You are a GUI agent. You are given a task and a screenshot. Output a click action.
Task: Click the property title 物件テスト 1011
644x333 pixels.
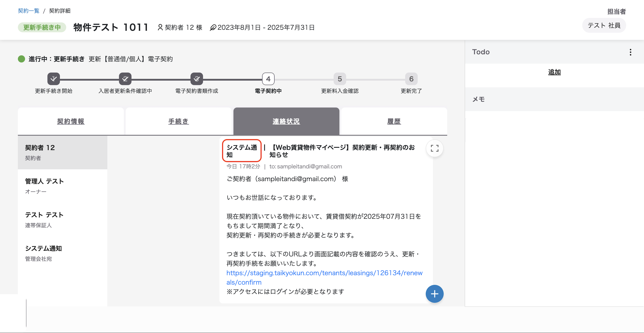[111, 27]
